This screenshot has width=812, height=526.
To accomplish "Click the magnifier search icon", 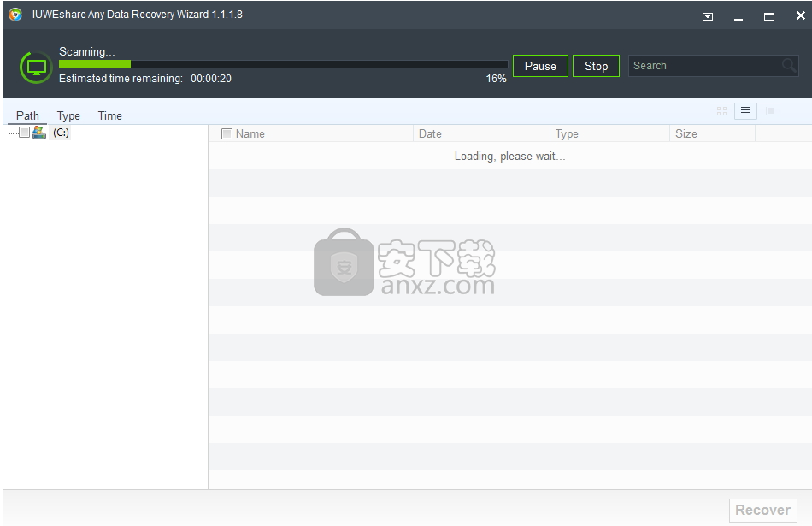I will click(x=789, y=66).
